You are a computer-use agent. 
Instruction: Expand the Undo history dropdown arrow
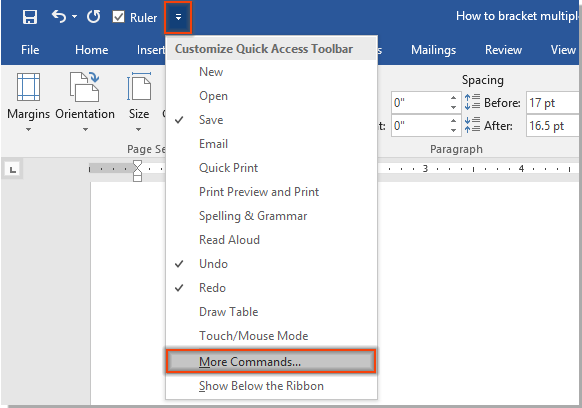[x=75, y=17]
